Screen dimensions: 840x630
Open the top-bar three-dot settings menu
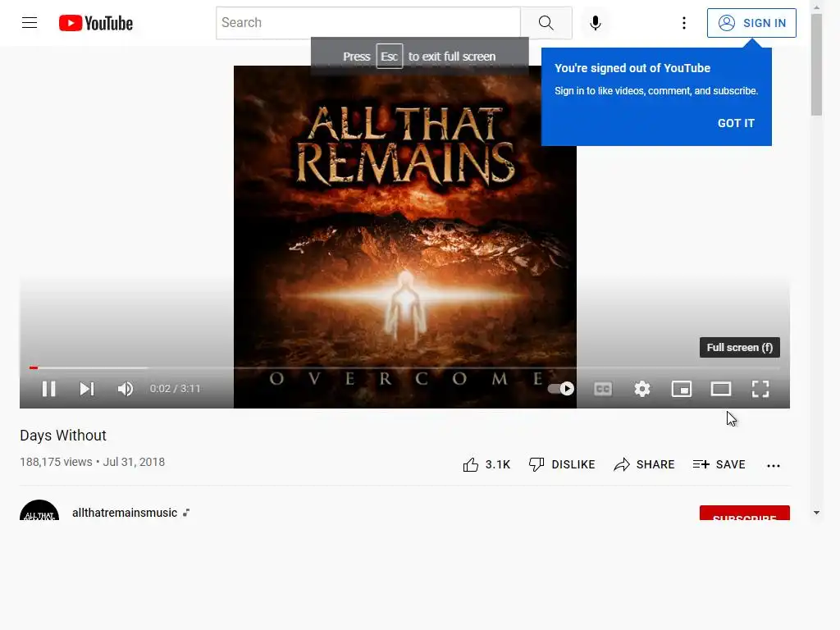pos(683,23)
